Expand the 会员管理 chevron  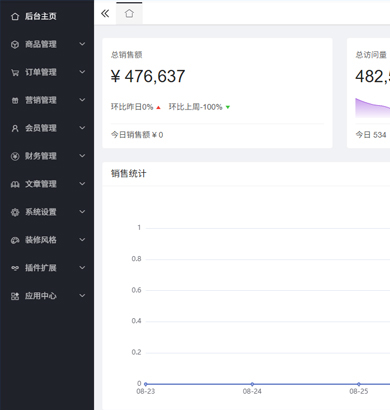tap(82, 128)
